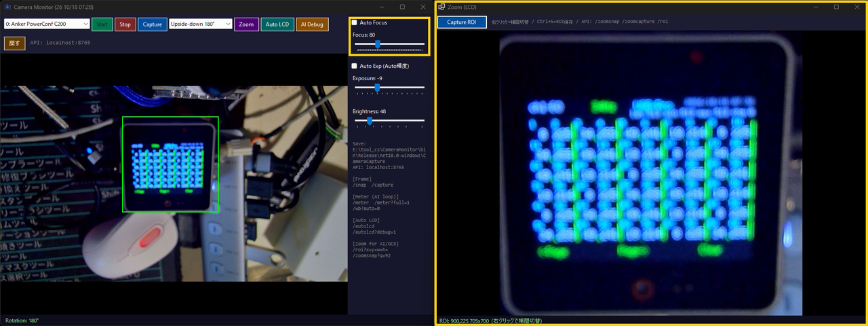868x326 pixels.
Task: Click the green ROI box in camera preview
Action: point(170,164)
